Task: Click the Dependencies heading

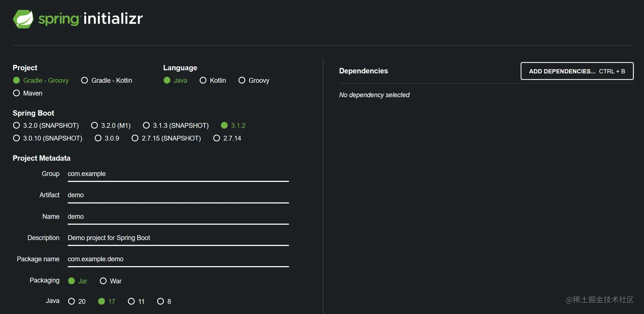Action: click(x=363, y=71)
